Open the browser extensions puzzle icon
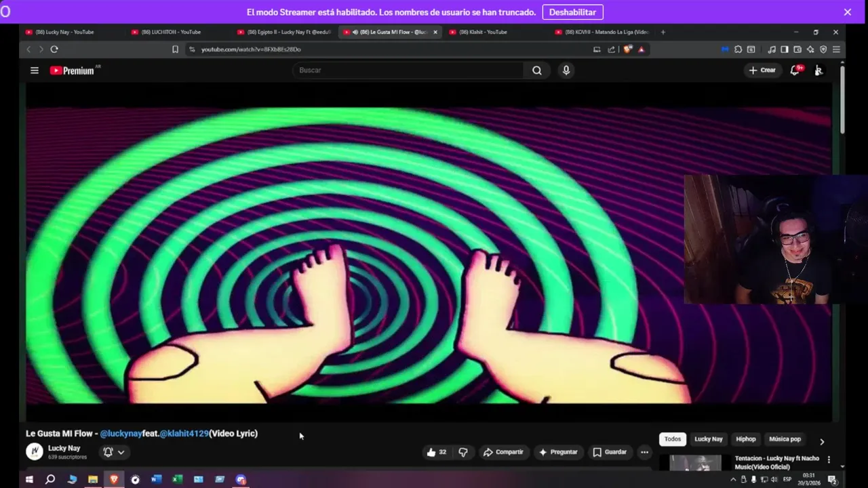The width and height of the screenshot is (868, 488). click(x=738, y=49)
